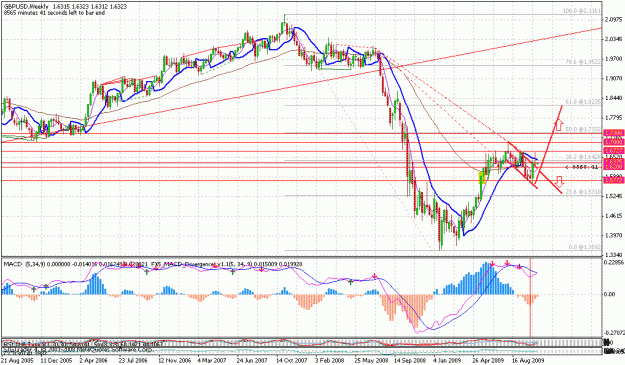The width and height of the screenshot is (625, 365).
Task: Click the 0.00 MACD scale value
Action: 610,294
